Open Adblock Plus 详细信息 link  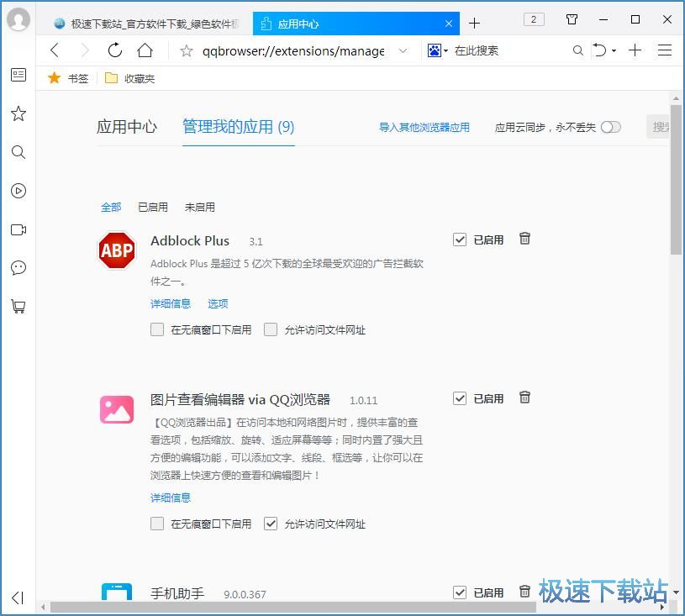coord(171,303)
